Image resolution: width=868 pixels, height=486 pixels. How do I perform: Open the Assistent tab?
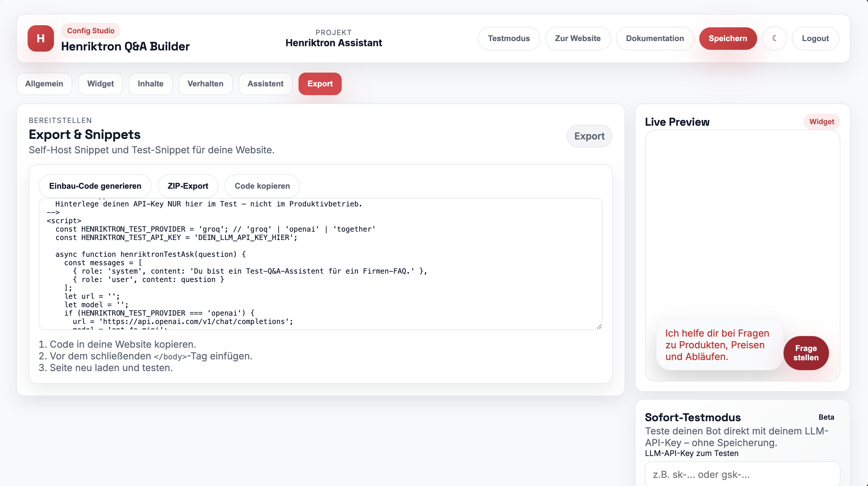coord(265,84)
